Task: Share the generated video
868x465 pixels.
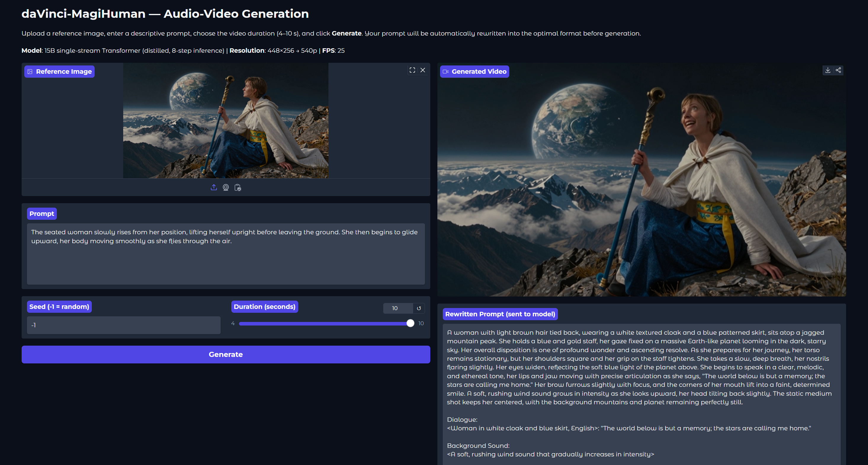Action: tap(838, 70)
